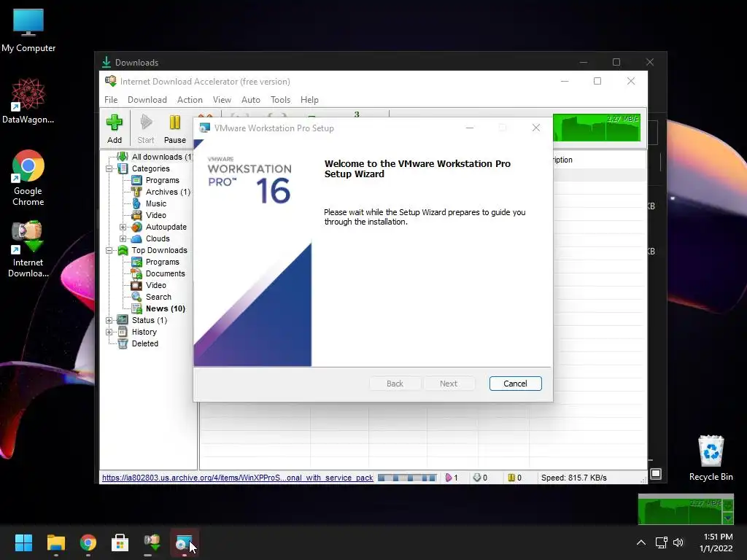This screenshot has height=560, width=747.
Task: Open the Auto menu
Action: pyautogui.click(x=251, y=99)
